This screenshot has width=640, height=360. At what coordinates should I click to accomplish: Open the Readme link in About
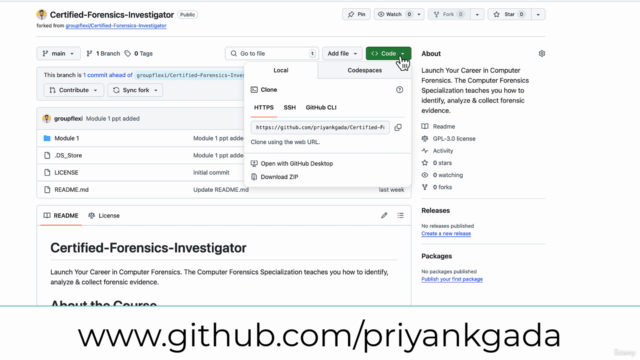coord(444,127)
